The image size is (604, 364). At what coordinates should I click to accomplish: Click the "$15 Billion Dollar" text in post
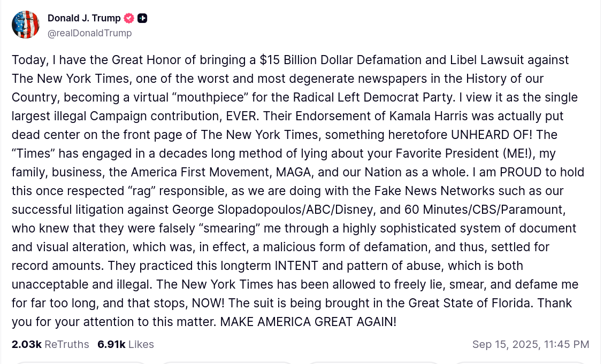point(306,60)
